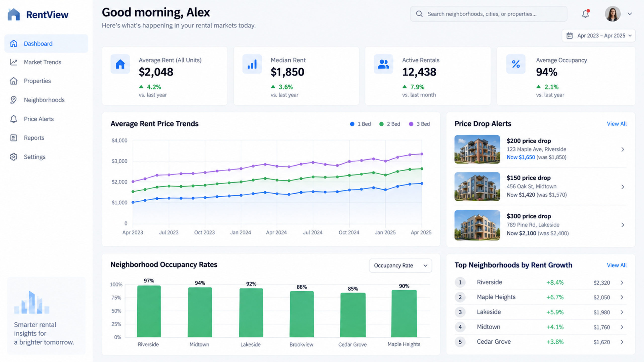Open the 789 Pine Rd property thumbnail
Image resolution: width=644 pixels, height=362 pixels.
tap(477, 225)
